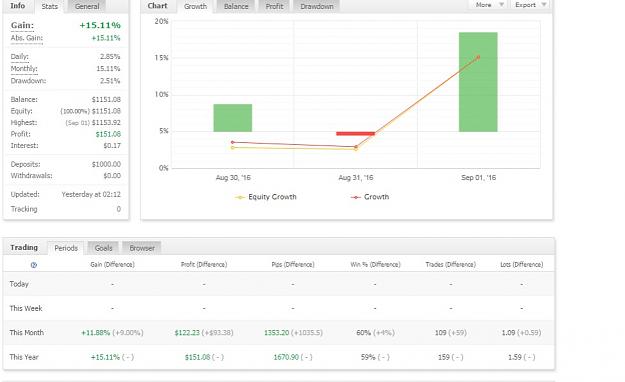The width and height of the screenshot is (625, 382).
Task: Click Trades (Difference) column header
Action: (x=450, y=265)
